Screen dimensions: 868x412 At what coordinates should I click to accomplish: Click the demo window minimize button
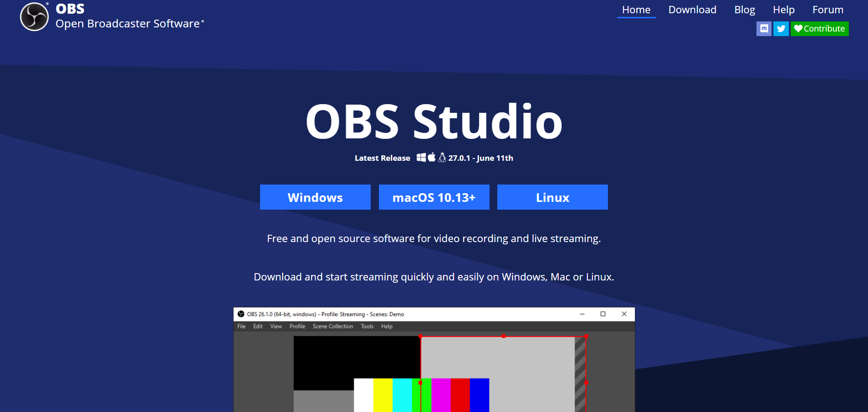[x=582, y=314]
